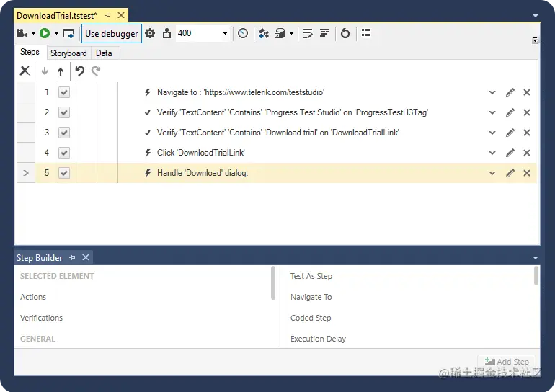Toggle checkbox for step 5

pos(64,173)
